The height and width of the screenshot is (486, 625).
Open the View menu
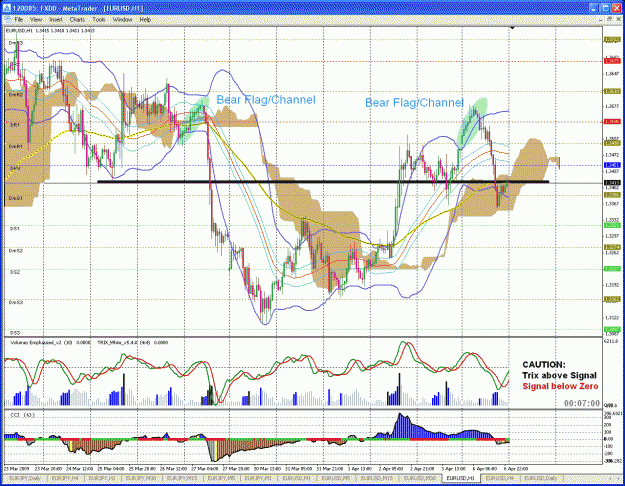coord(36,19)
